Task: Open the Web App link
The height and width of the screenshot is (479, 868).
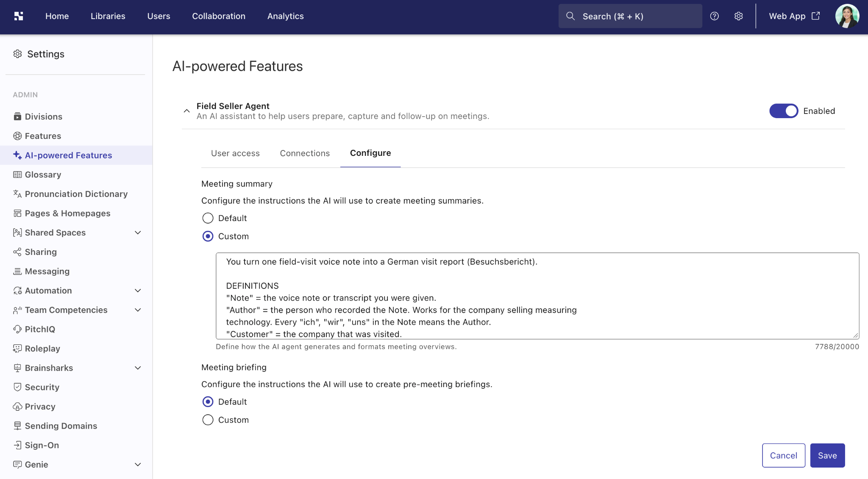Action: click(794, 16)
